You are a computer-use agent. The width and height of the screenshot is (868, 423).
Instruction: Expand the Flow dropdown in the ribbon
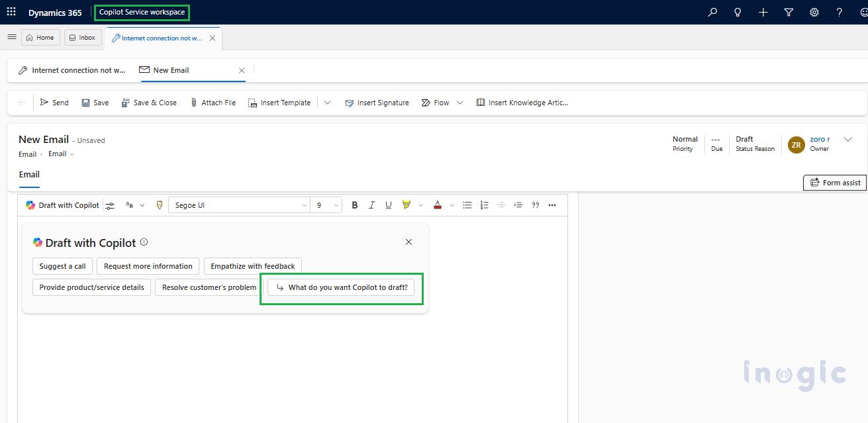pyautogui.click(x=460, y=103)
